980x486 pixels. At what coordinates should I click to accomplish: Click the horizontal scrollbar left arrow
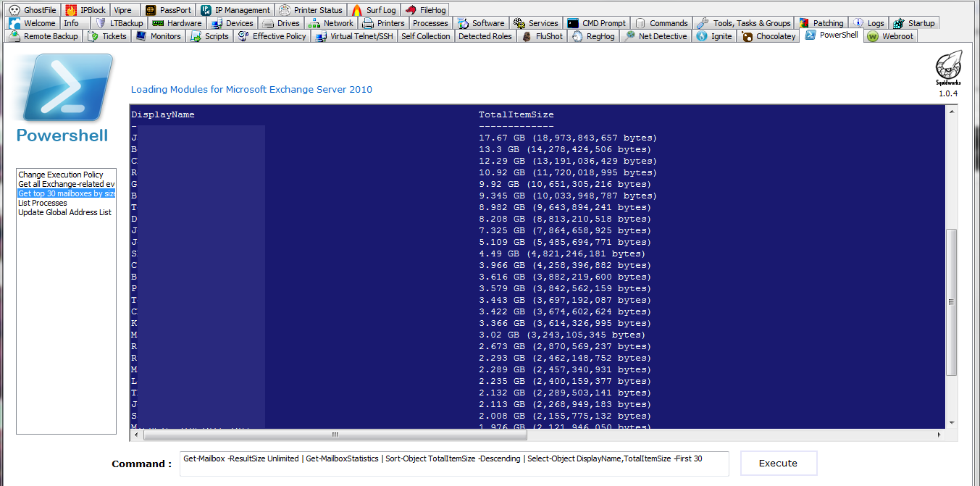(137, 435)
